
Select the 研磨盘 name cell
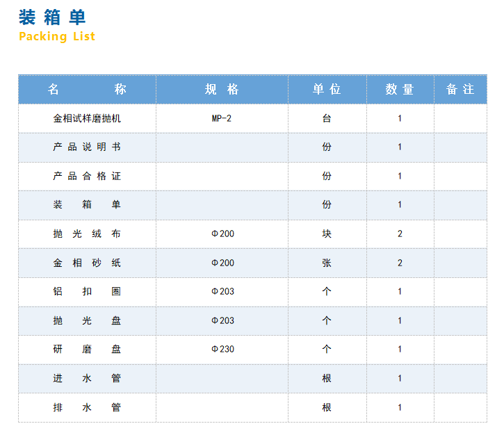(x=87, y=350)
